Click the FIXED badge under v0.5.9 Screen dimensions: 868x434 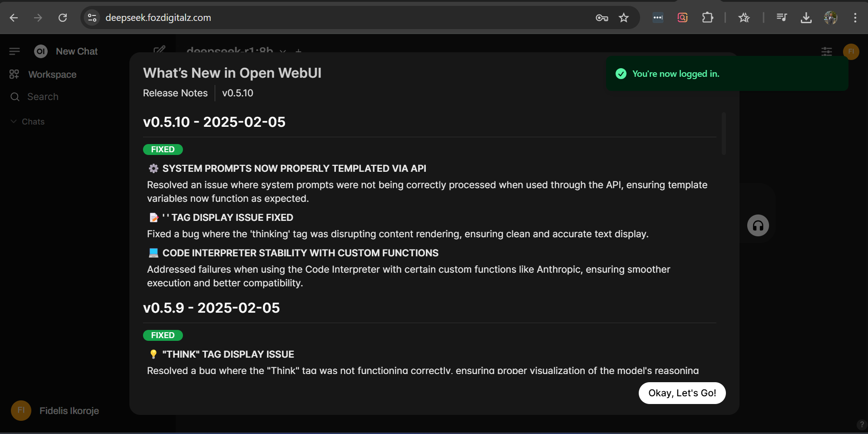pos(163,335)
